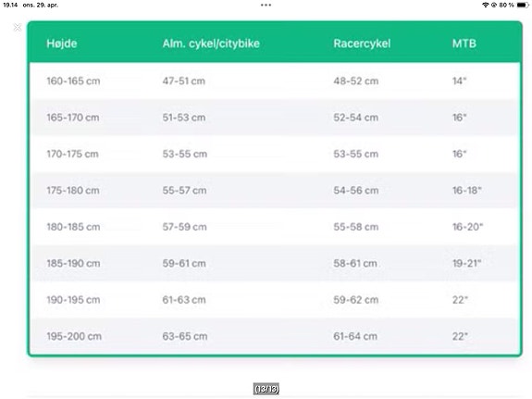Select the 16-18" MTB cell
This screenshot has width=532, height=399.
[467, 191]
